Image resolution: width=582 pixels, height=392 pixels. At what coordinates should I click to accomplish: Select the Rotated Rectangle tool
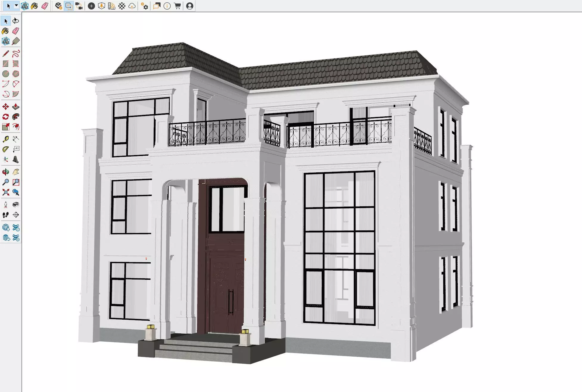[16, 64]
